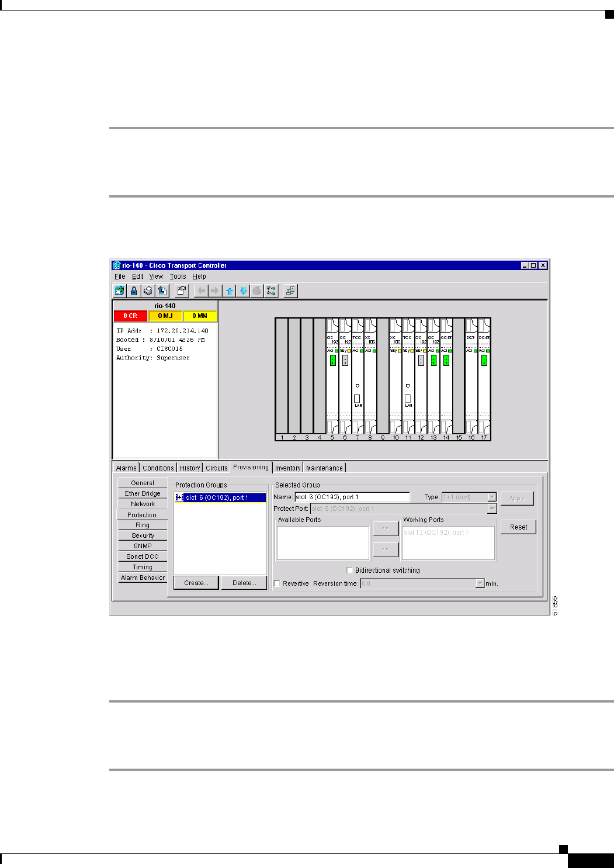Open the Tools menu
614x868 pixels.
point(178,276)
